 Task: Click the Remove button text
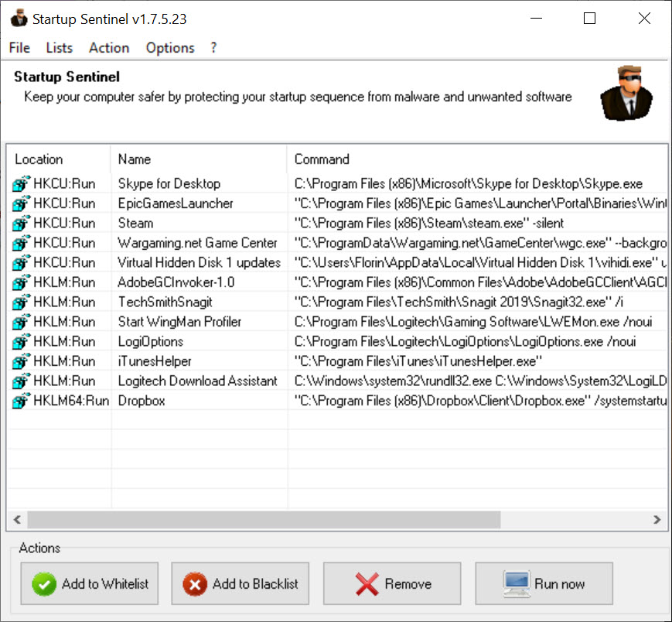coord(408,584)
